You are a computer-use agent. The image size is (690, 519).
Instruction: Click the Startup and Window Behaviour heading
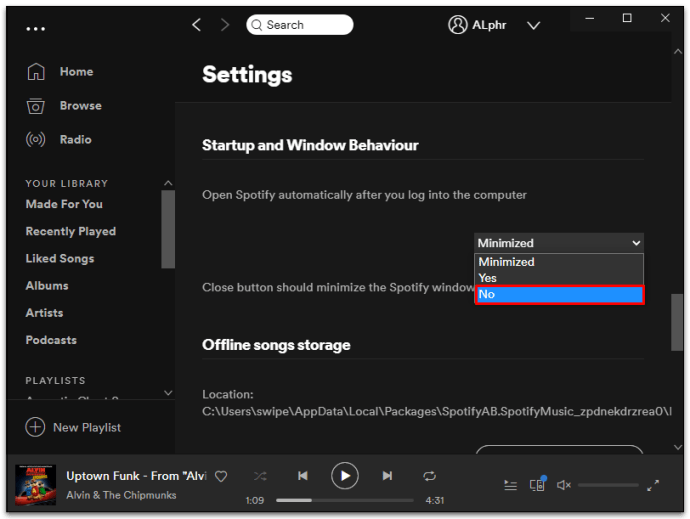pos(310,145)
